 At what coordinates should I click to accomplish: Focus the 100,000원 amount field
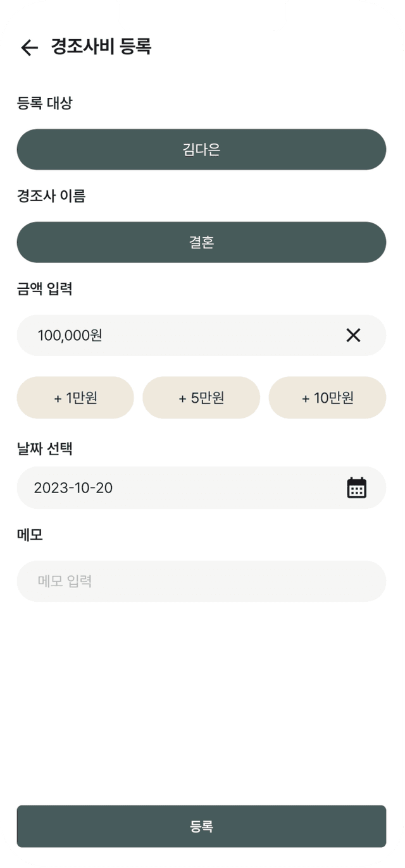(201, 335)
